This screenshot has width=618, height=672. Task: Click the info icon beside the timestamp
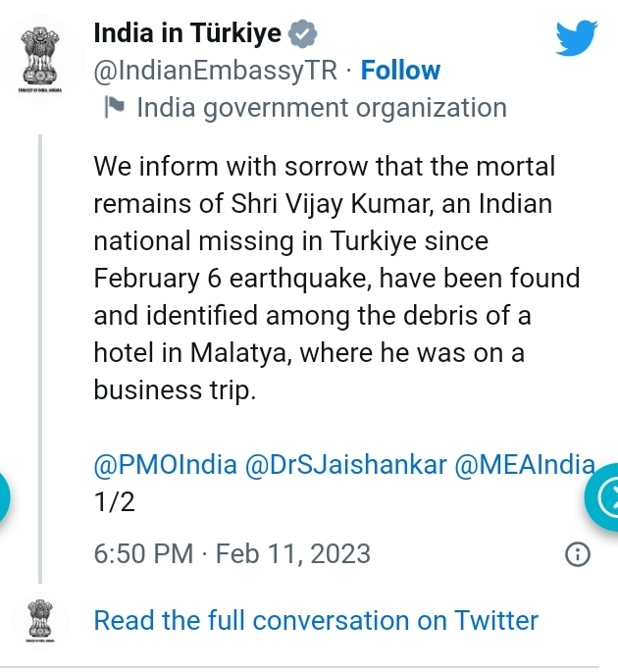[580, 555]
